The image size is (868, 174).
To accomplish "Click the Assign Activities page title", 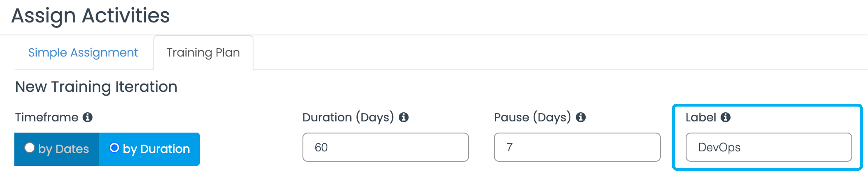I will (x=90, y=16).
